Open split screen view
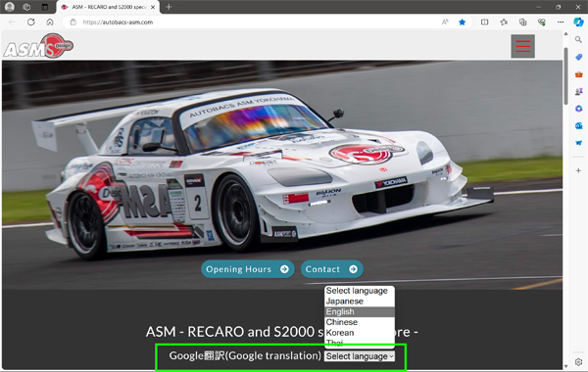The image size is (588, 372). [484, 23]
